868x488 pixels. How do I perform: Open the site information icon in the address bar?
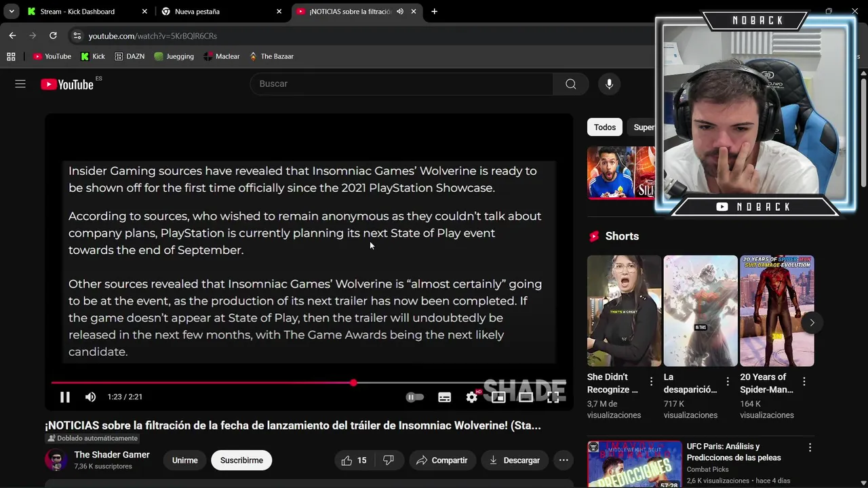(x=77, y=36)
